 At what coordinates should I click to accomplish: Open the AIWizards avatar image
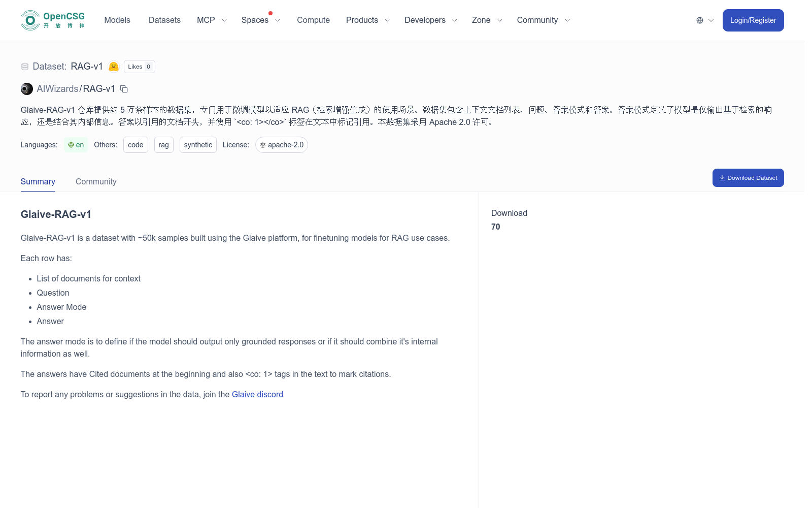tap(27, 89)
